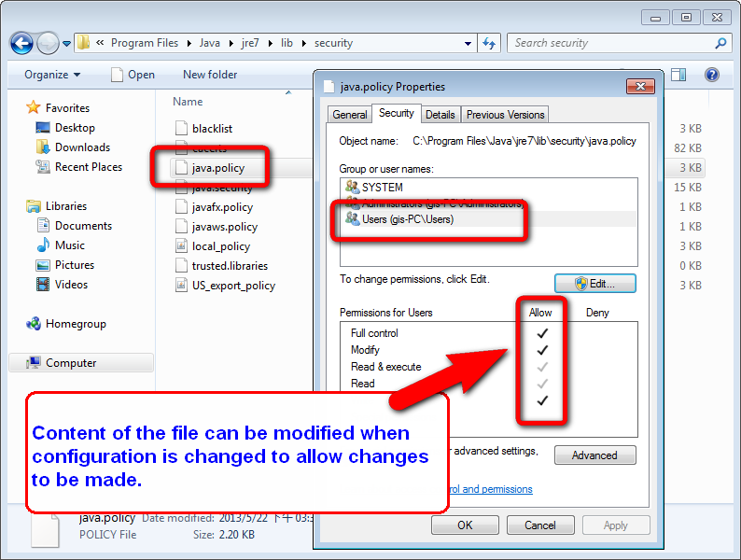Click the search magnifier icon
Screen dimensions: 741x560
pos(720,43)
